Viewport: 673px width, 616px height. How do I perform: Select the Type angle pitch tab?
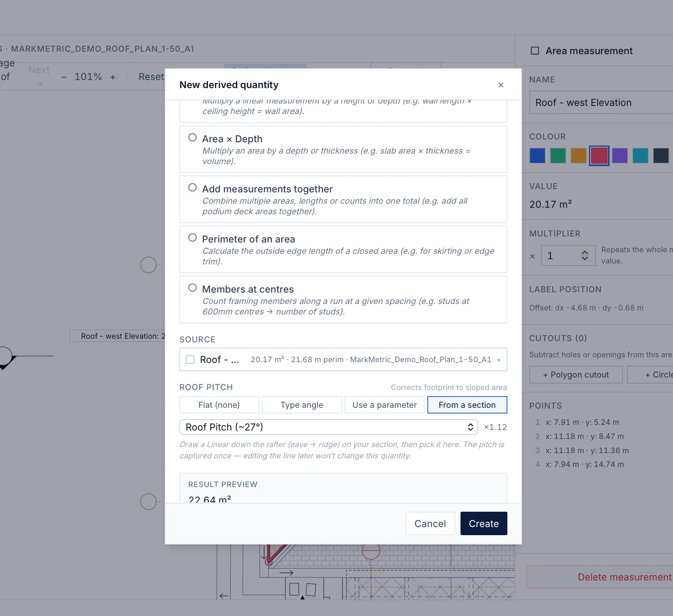[x=302, y=405]
